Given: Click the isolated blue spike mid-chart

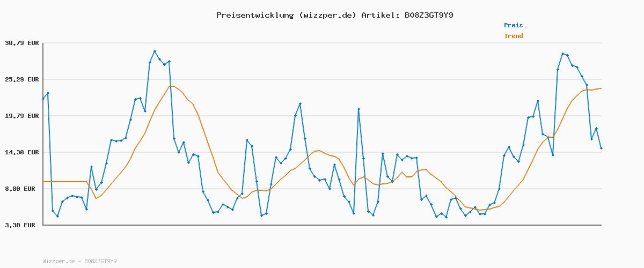Looking at the screenshot, I should pyautogui.click(x=358, y=109).
